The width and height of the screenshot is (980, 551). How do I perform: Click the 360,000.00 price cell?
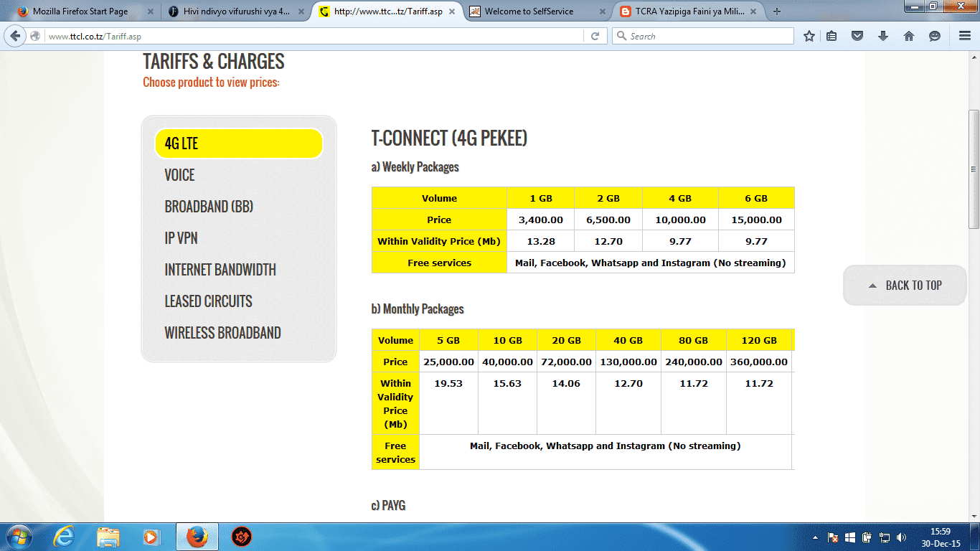click(x=759, y=362)
